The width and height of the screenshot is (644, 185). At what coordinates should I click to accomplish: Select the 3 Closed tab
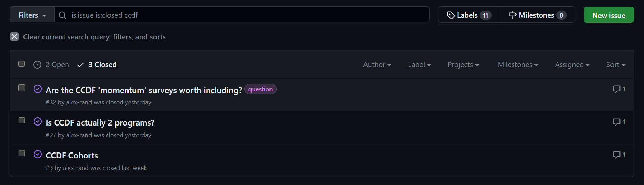tap(97, 65)
